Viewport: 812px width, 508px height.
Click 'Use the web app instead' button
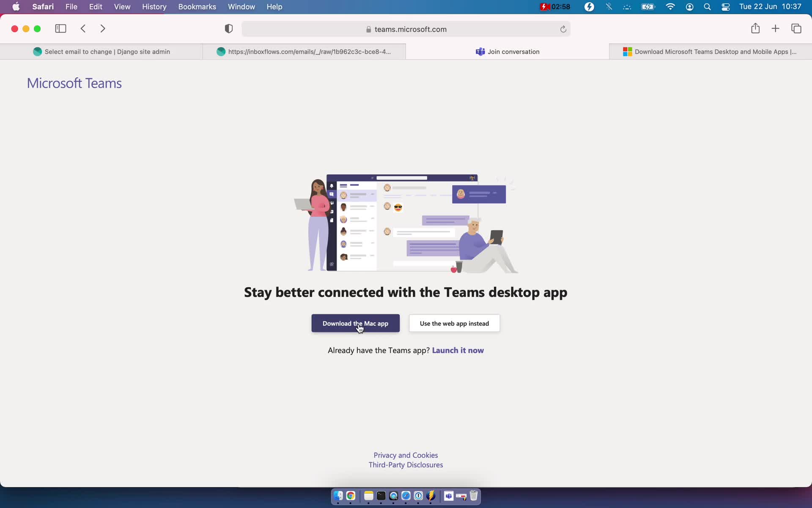454,323
